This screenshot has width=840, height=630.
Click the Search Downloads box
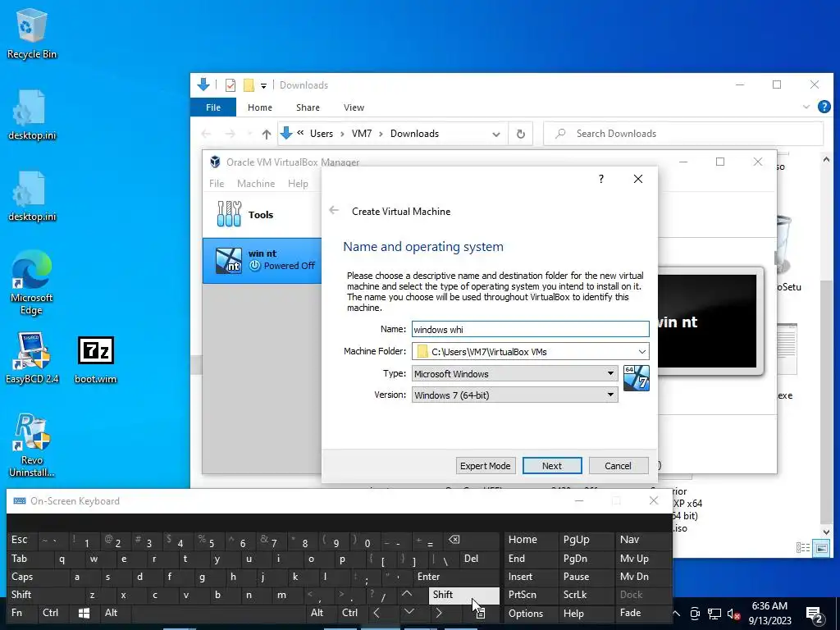pos(683,134)
